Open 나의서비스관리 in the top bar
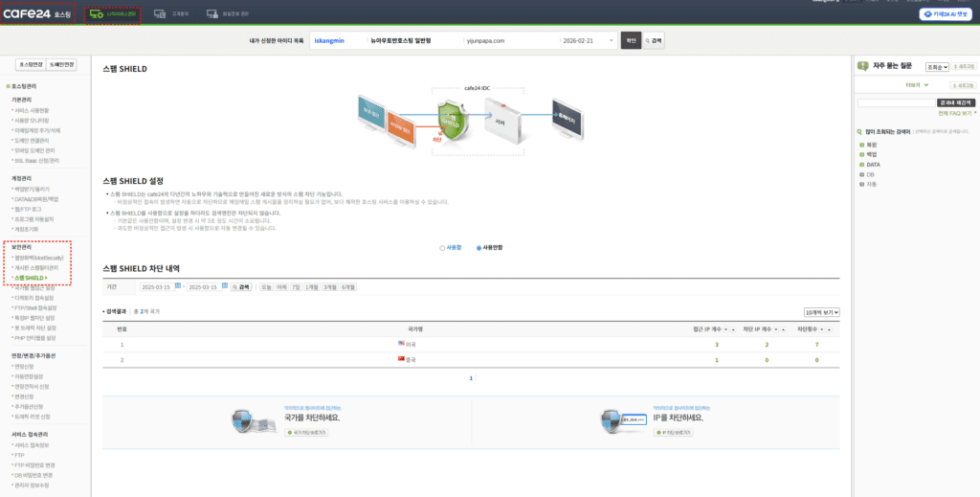Image resolution: width=980 pixels, height=497 pixels. click(x=113, y=14)
